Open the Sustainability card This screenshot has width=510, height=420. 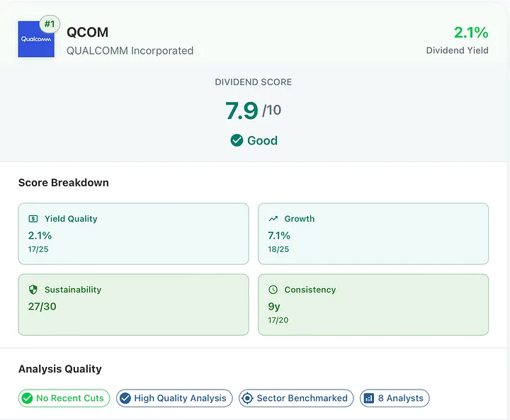tap(133, 305)
